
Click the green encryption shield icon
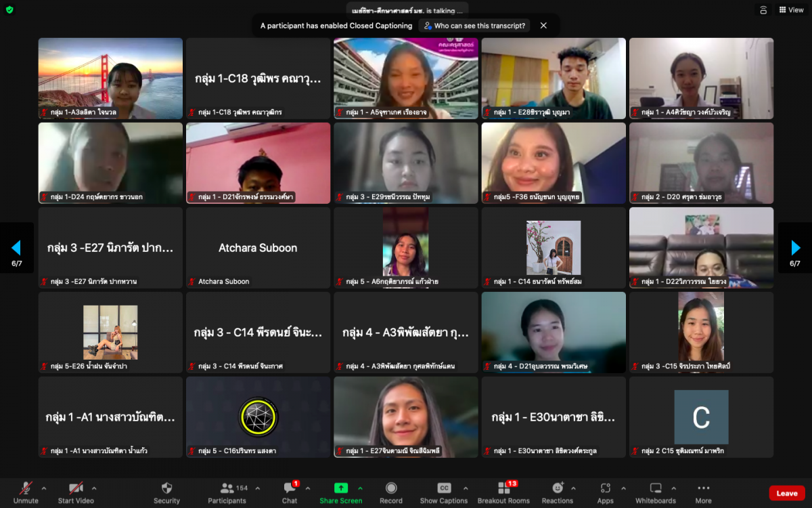[x=9, y=9]
